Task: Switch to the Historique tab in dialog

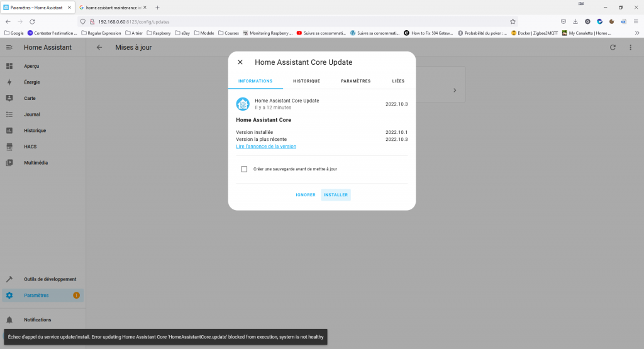Action: point(306,81)
